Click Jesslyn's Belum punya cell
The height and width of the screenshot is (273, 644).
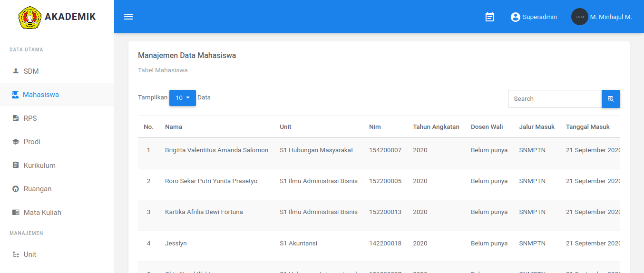[x=489, y=243]
